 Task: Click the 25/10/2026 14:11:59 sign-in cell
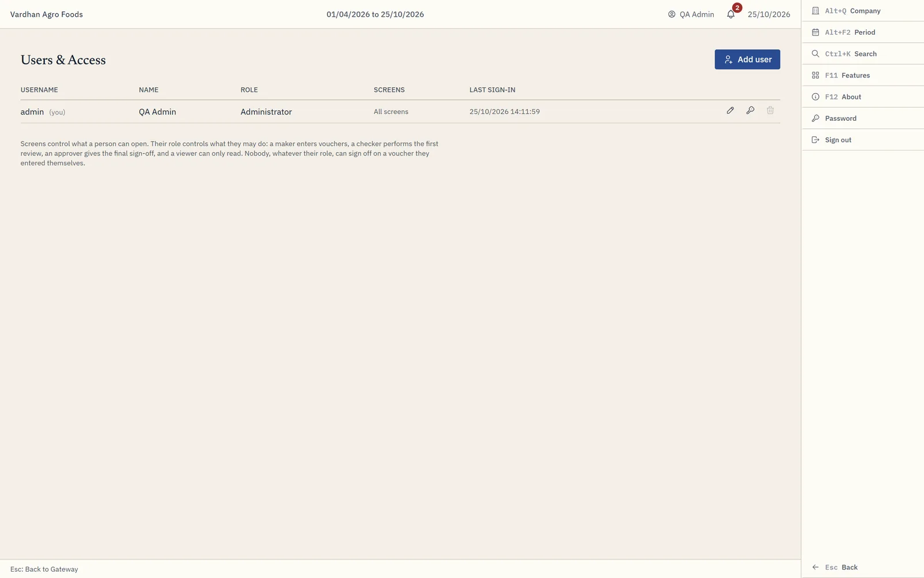pyautogui.click(x=504, y=112)
